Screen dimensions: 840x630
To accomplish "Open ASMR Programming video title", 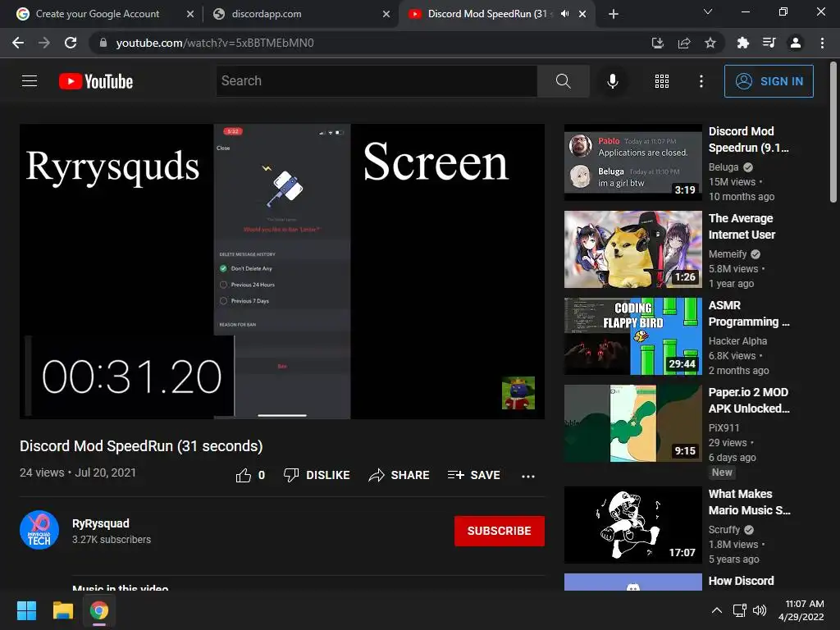I will pyautogui.click(x=749, y=313).
